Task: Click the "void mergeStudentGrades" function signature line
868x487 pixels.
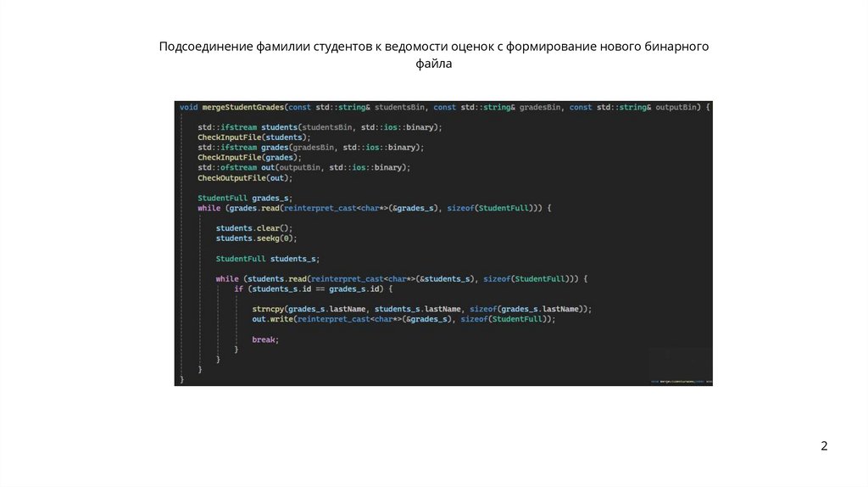Action: [x=444, y=107]
